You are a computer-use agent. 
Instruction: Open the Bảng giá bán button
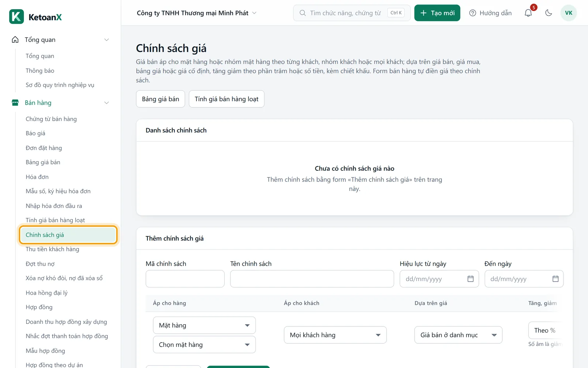[161, 99]
